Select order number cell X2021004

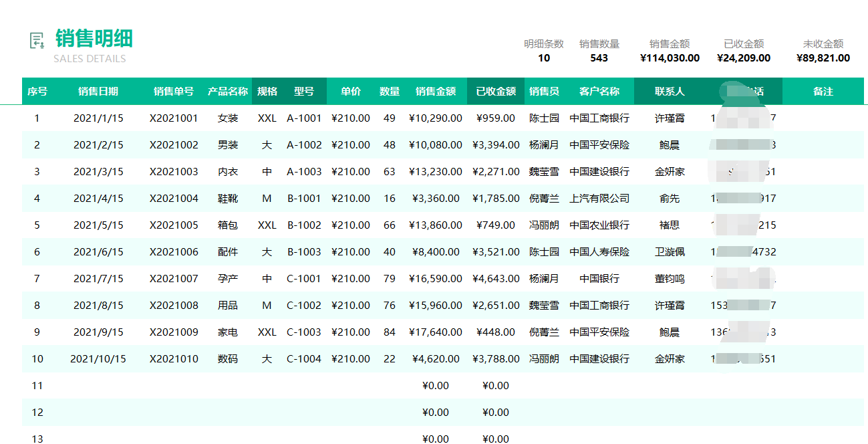point(174,199)
